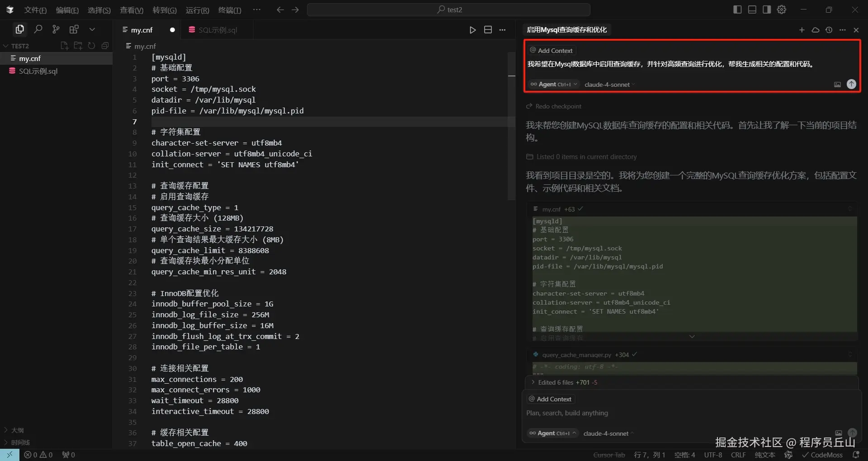Open the Search view magnifier icon
868x461 pixels.
[38, 29]
